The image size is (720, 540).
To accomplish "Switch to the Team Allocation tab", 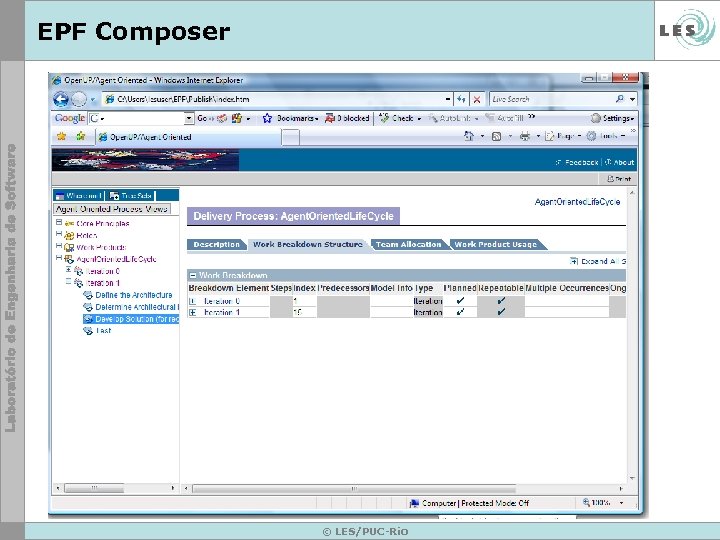I will click(408, 245).
